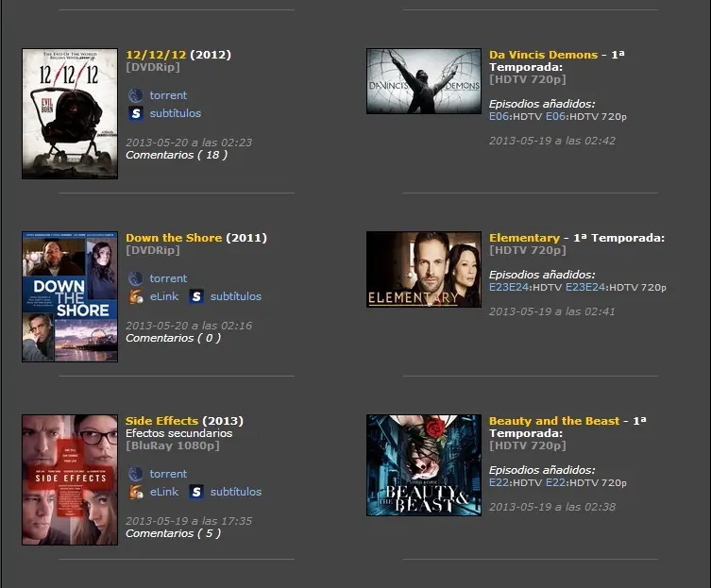View Comentarios (5) for Side Effects
The height and width of the screenshot is (588, 711).
click(173, 533)
